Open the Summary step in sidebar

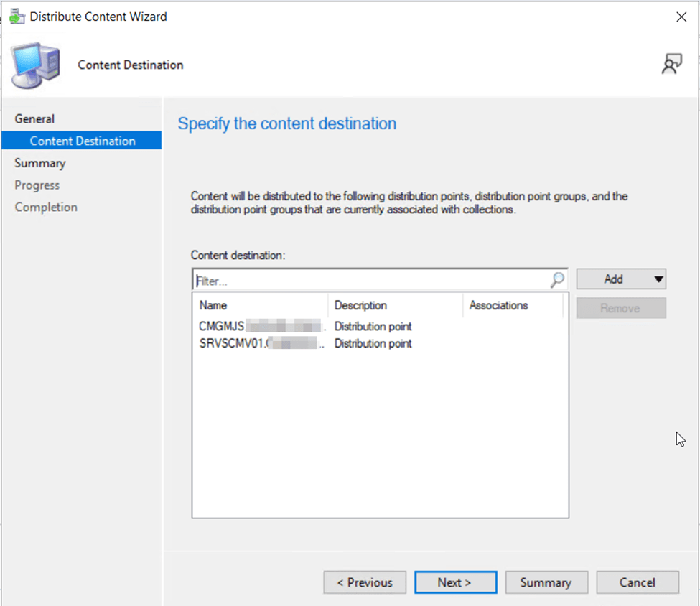pyautogui.click(x=40, y=163)
